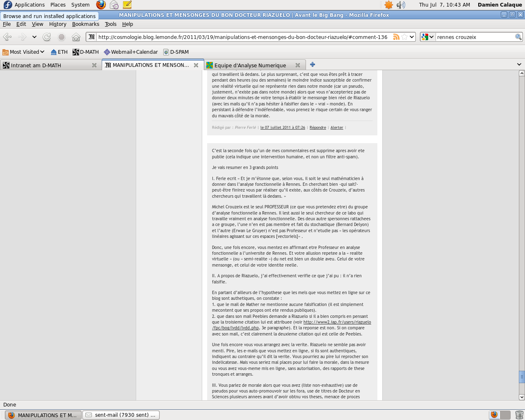
Task: Click into the URL address field
Action: (x=242, y=37)
